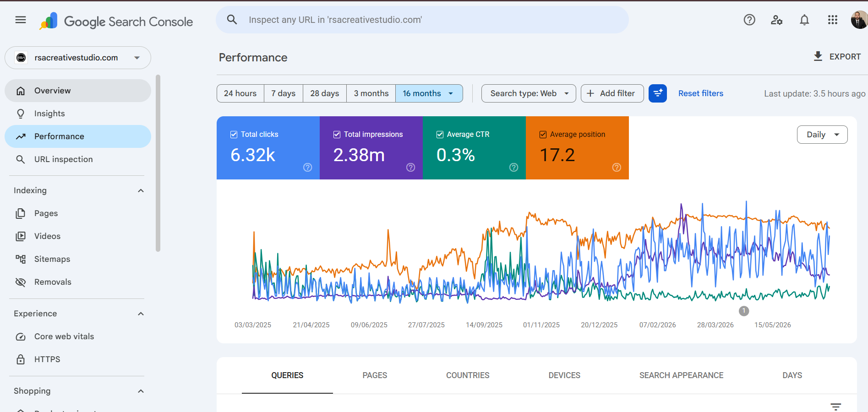This screenshot has height=412, width=868.
Task: Open the Google apps grid
Action: [x=833, y=20]
